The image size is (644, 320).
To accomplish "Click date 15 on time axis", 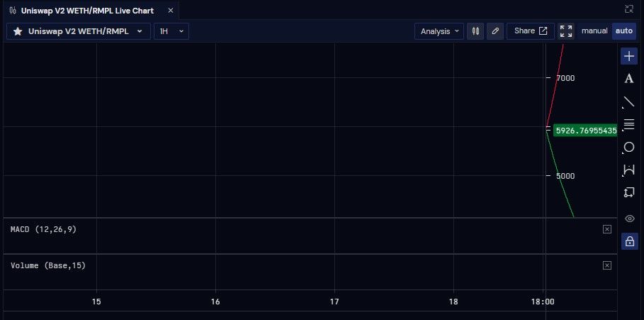I will point(96,302).
